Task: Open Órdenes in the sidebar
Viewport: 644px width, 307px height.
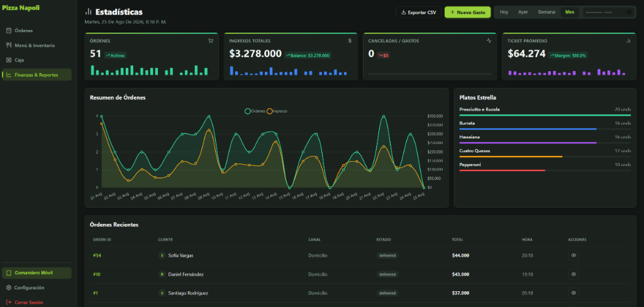Action: [x=36, y=31]
